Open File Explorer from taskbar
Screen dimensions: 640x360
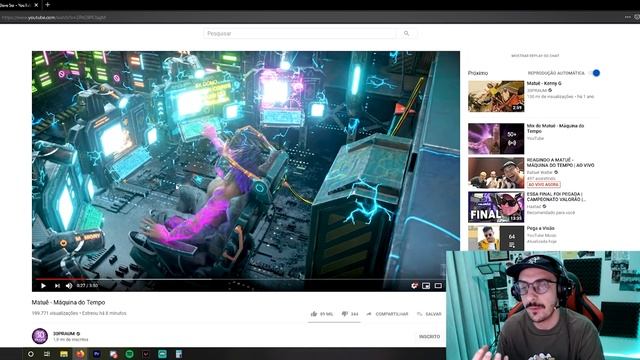click(x=64, y=354)
